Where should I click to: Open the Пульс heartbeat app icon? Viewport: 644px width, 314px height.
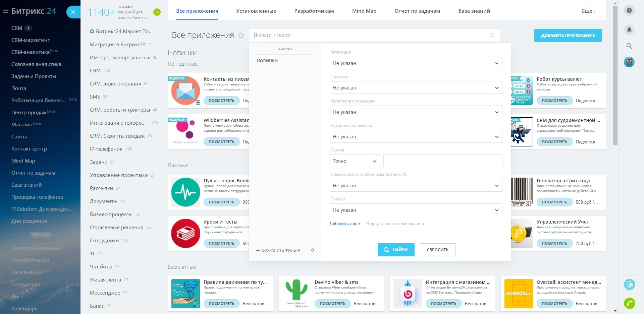(x=185, y=192)
